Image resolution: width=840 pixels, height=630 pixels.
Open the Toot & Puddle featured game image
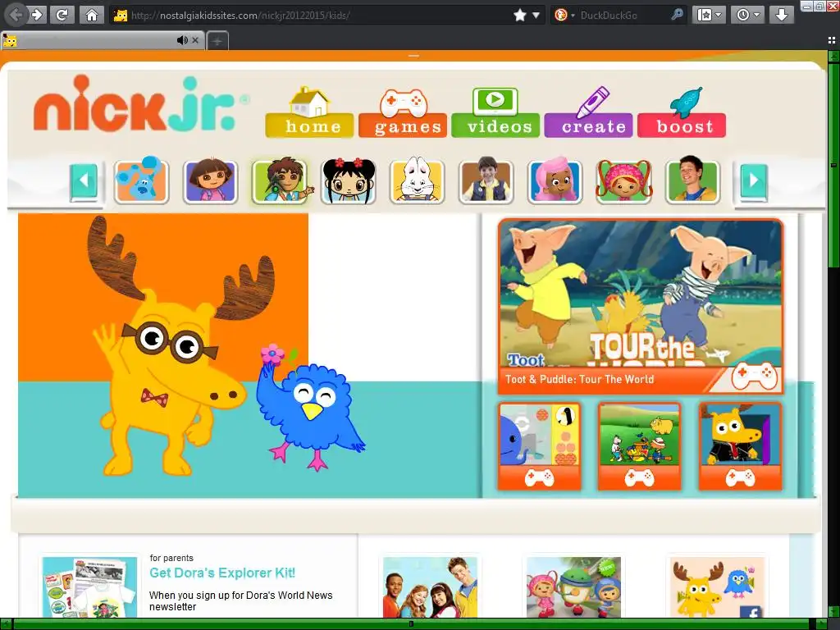pos(641,294)
